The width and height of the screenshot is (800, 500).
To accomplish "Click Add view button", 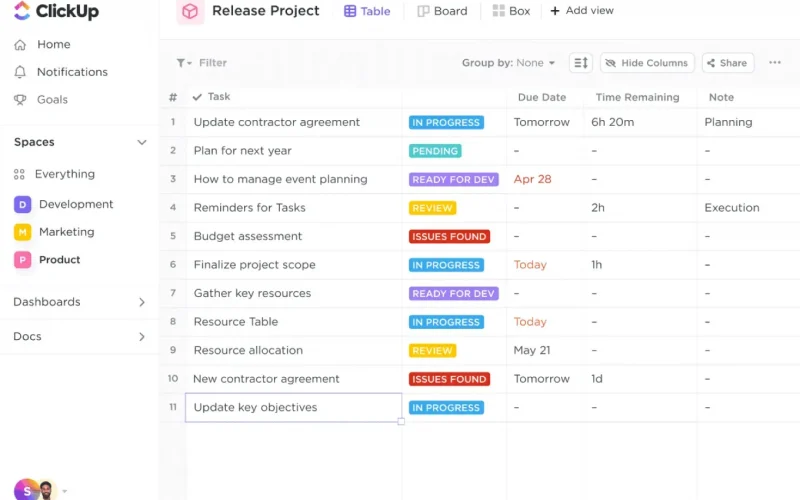I will coord(582,11).
